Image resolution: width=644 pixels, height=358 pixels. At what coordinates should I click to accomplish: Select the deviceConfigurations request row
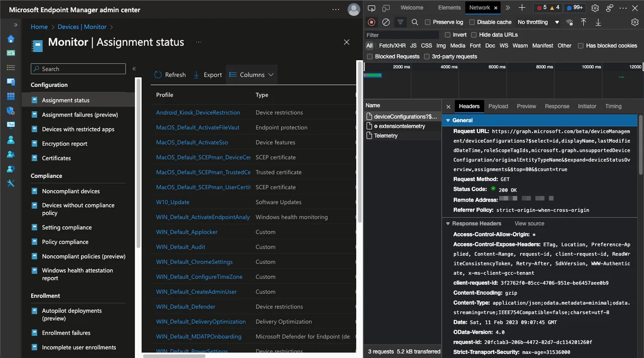(403, 117)
